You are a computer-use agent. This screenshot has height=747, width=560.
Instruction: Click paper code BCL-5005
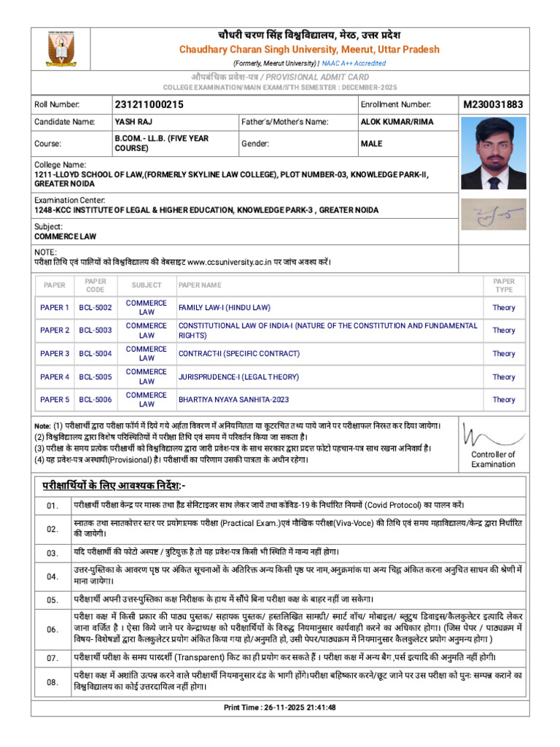pos(96,377)
